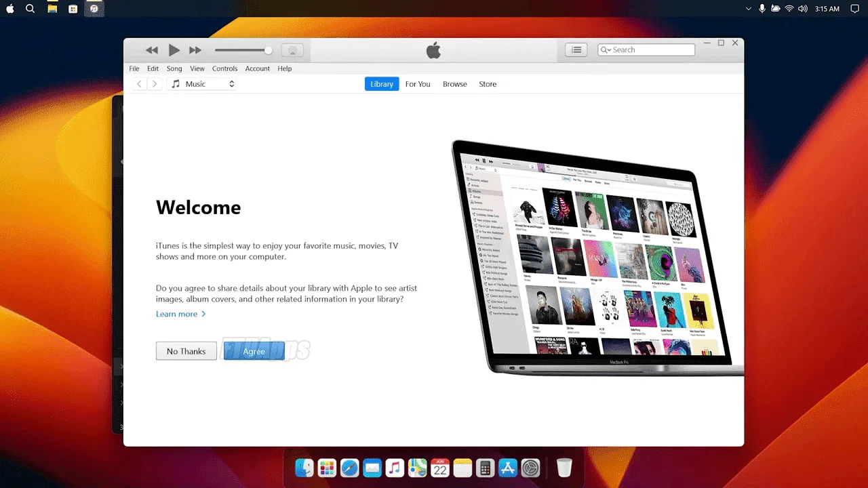The width and height of the screenshot is (868, 488).
Task: Click the speaker volume tray icon
Action: [803, 9]
